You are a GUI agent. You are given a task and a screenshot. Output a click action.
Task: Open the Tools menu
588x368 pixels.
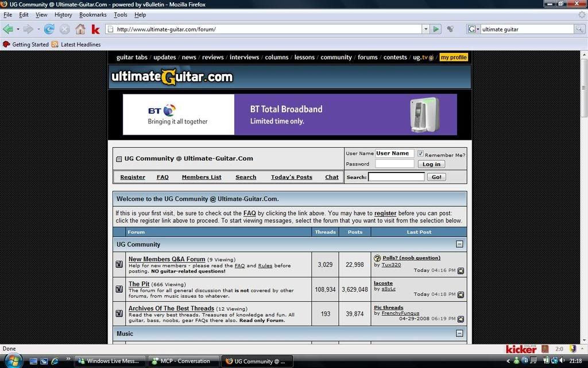(121, 14)
